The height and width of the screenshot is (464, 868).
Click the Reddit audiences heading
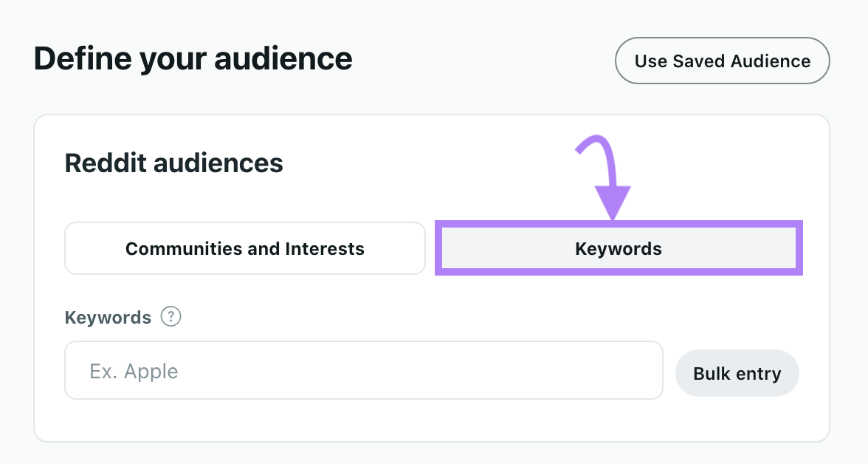[173, 163]
